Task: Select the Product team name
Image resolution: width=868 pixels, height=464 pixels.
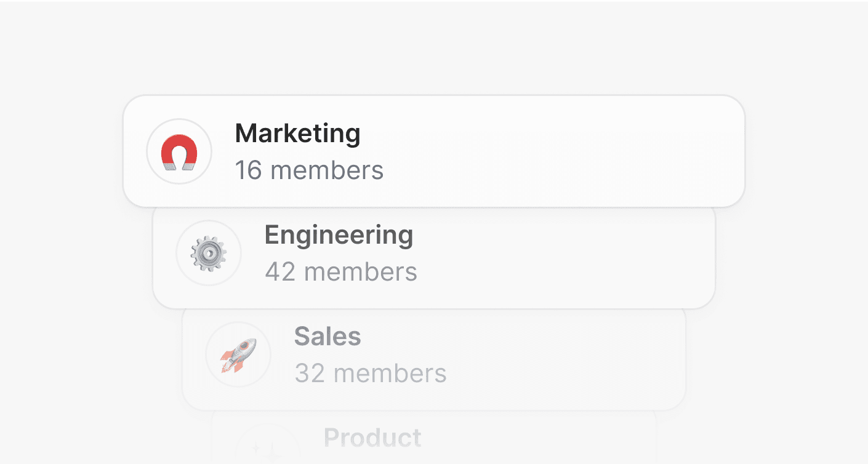Action: pyautogui.click(x=372, y=438)
